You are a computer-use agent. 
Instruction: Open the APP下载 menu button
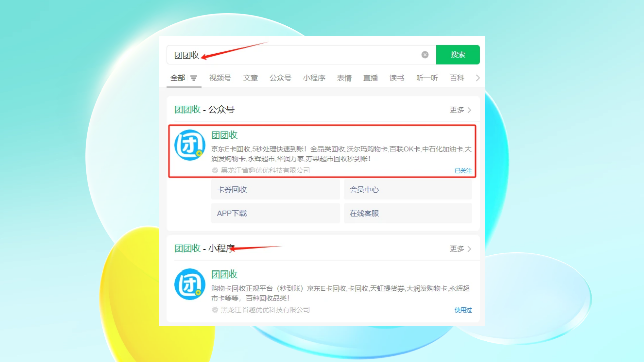pyautogui.click(x=276, y=213)
